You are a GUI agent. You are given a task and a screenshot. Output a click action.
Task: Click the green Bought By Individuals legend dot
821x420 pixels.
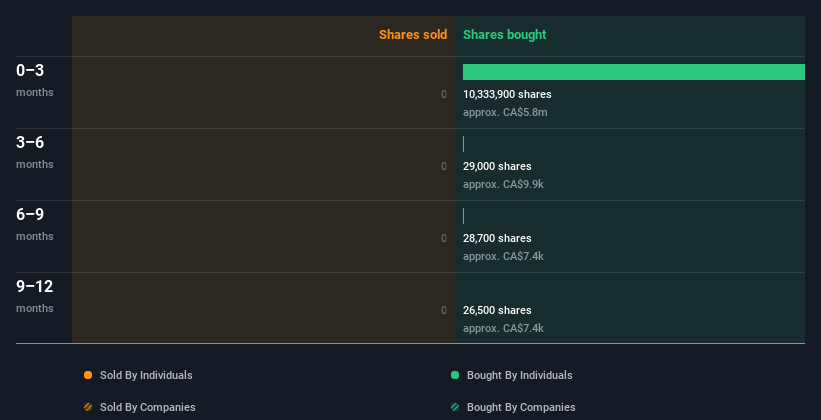point(455,375)
